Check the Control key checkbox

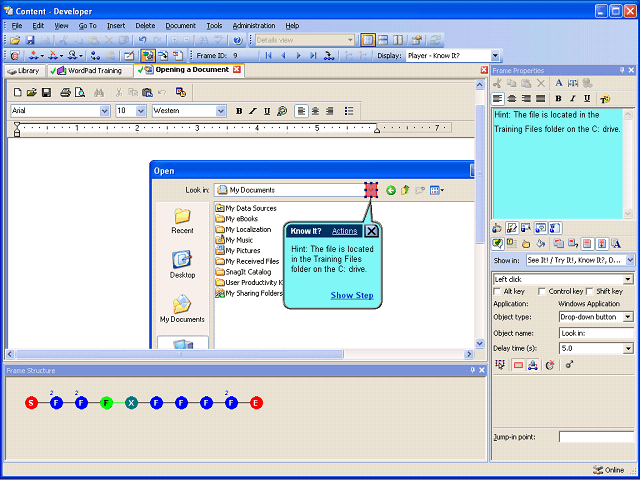click(541, 291)
